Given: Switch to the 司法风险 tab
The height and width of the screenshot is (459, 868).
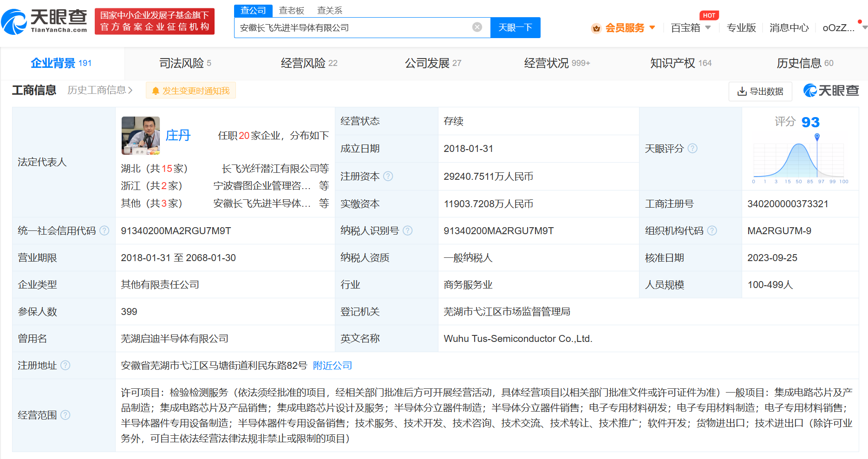Looking at the screenshot, I should coord(185,63).
